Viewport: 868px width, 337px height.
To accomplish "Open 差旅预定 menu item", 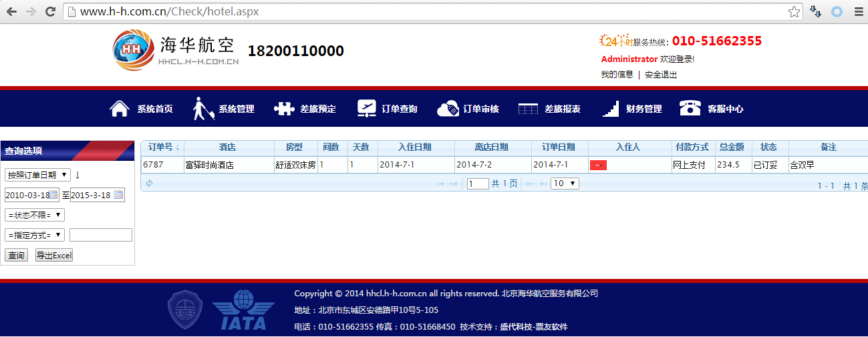I will [x=318, y=109].
